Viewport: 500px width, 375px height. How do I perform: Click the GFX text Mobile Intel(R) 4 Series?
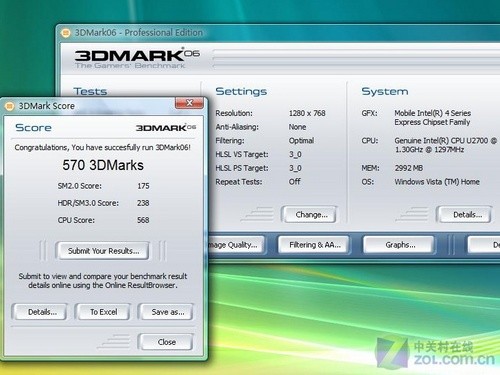[x=433, y=113]
